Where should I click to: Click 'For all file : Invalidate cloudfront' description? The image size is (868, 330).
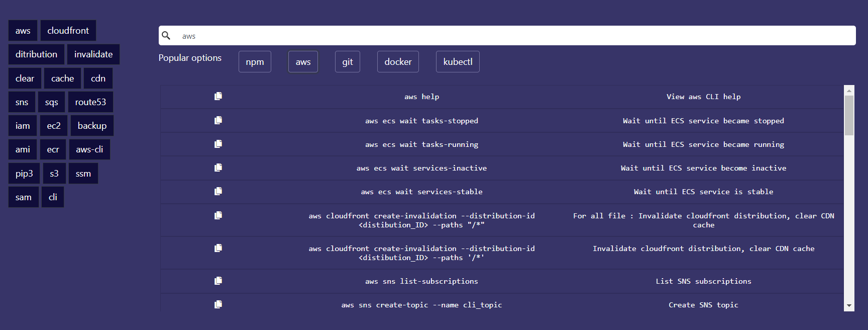point(703,220)
